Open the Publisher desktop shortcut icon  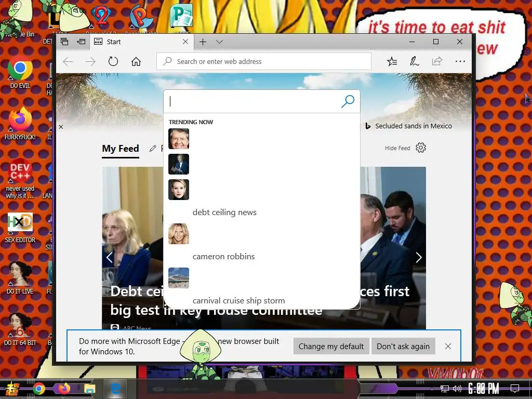point(181,16)
